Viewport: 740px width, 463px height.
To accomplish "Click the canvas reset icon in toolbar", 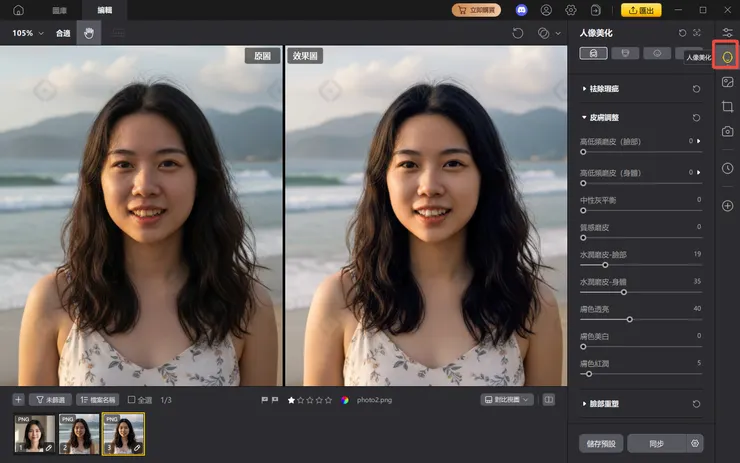I will 518,33.
